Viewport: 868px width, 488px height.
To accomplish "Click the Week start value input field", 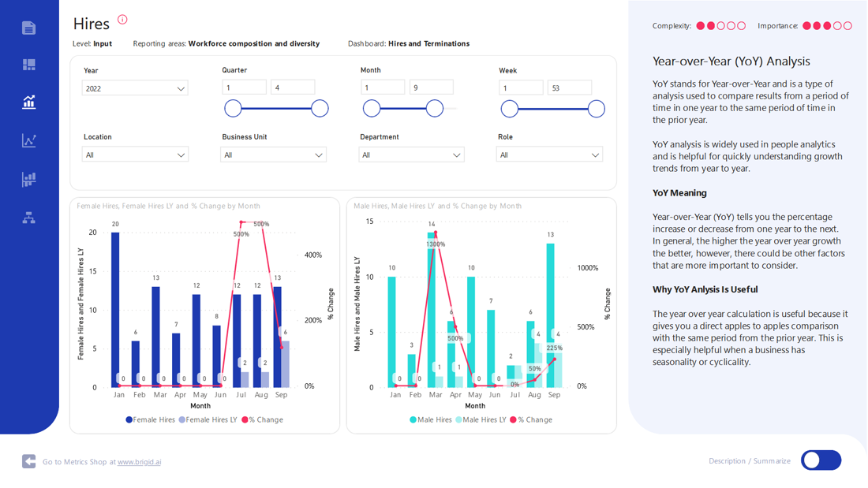I will (521, 88).
